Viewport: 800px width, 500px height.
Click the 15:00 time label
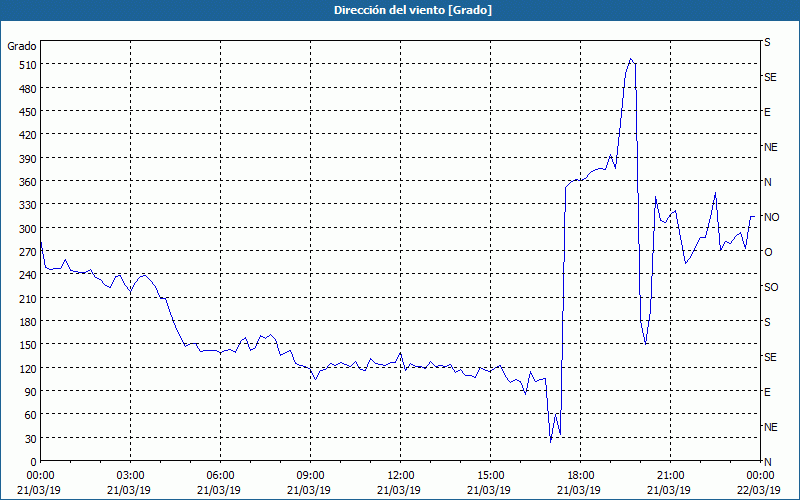click(x=490, y=476)
